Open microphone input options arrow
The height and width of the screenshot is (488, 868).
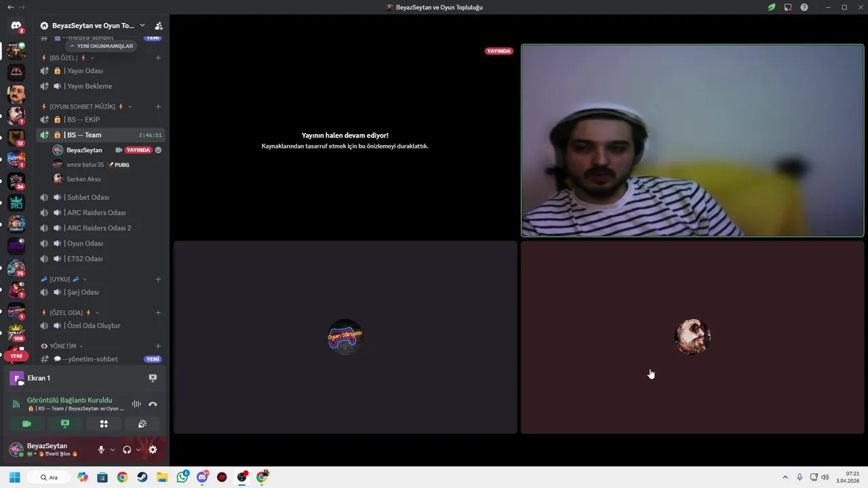click(x=113, y=449)
